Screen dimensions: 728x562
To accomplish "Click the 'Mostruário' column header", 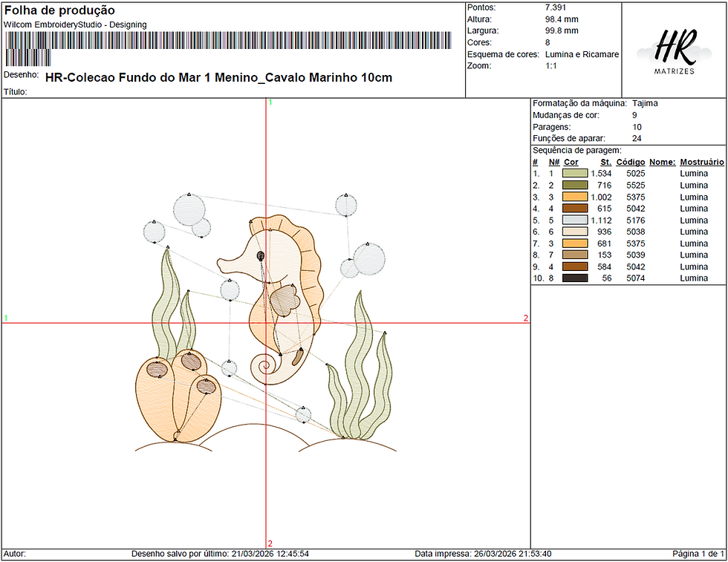I will point(702,162).
